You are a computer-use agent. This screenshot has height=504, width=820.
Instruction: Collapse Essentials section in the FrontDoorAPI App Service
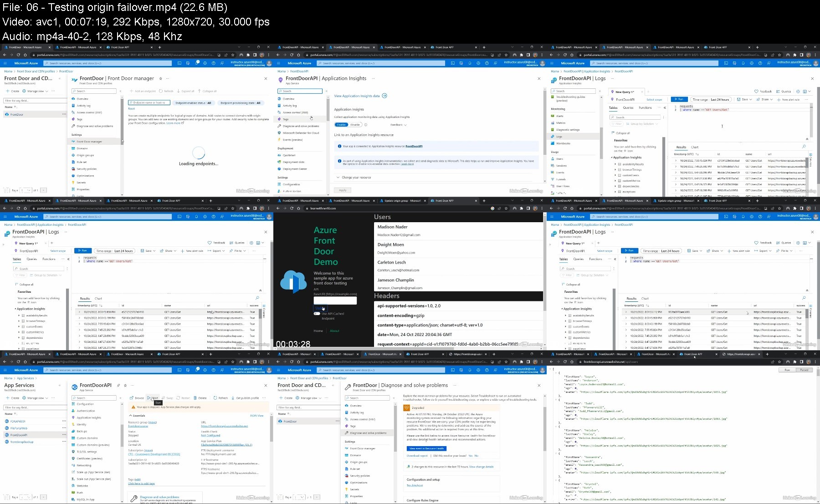click(x=137, y=416)
